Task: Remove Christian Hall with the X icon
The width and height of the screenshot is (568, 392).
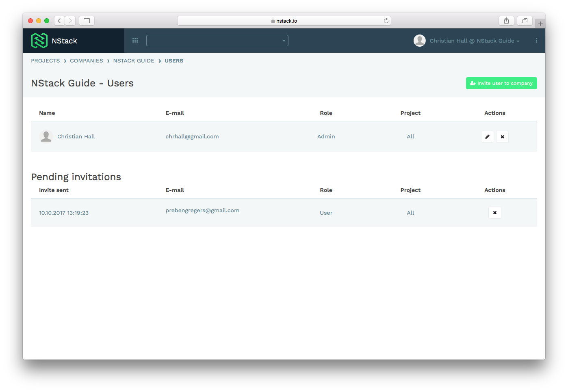Action: click(503, 137)
